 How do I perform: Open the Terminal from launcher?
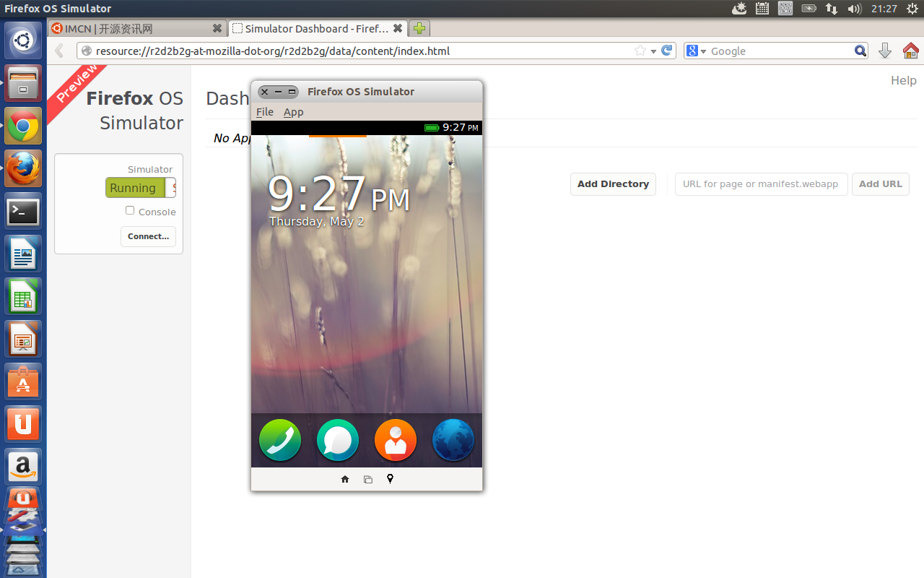23,212
